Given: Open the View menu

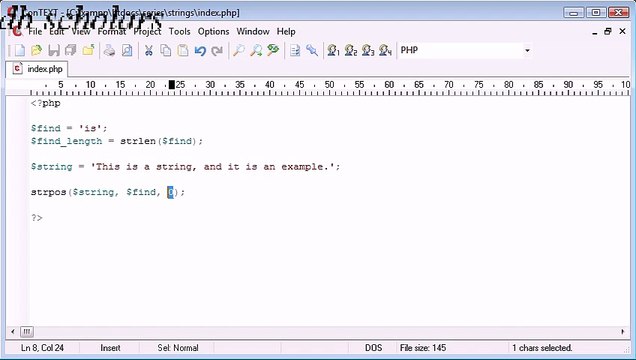Looking at the screenshot, I should pyautogui.click(x=81, y=31).
